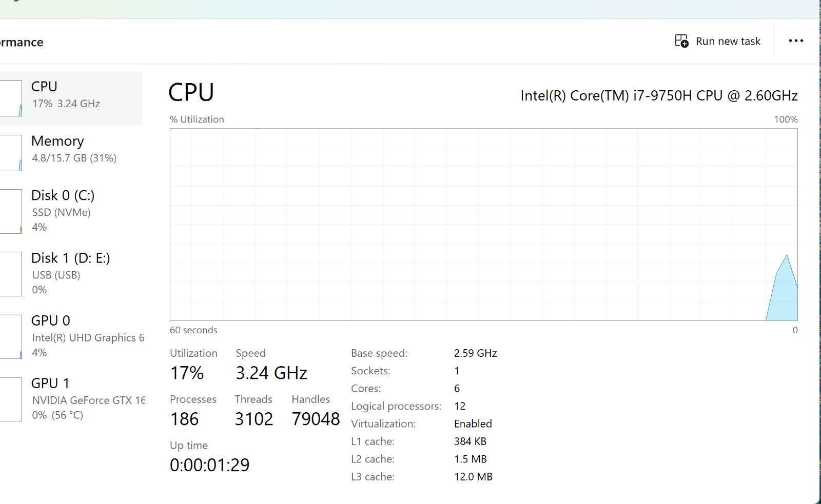Open the three-dot more options menu
Screen dimensions: 821x504
[796, 41]
